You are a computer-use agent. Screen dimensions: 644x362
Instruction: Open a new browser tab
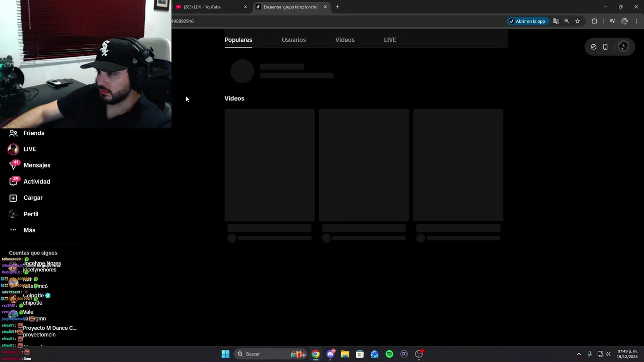click(337, 7)
